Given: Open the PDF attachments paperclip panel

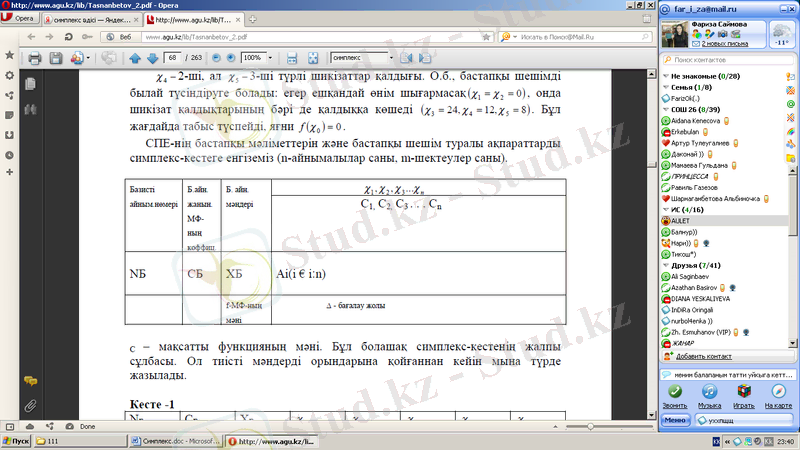Looking at the screenshot, I should (x=30, y=406).
